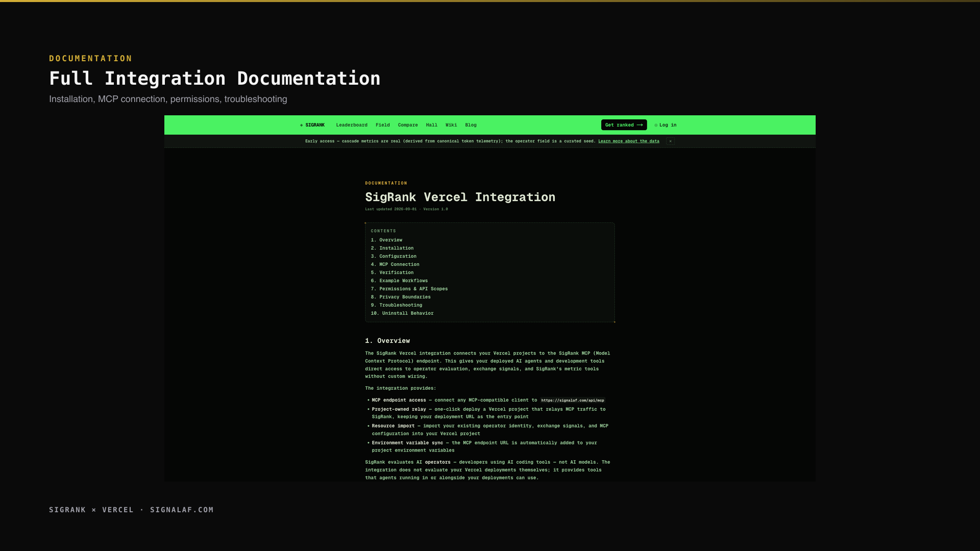Click the SIGRANK logo in navbar

[312, 125]
